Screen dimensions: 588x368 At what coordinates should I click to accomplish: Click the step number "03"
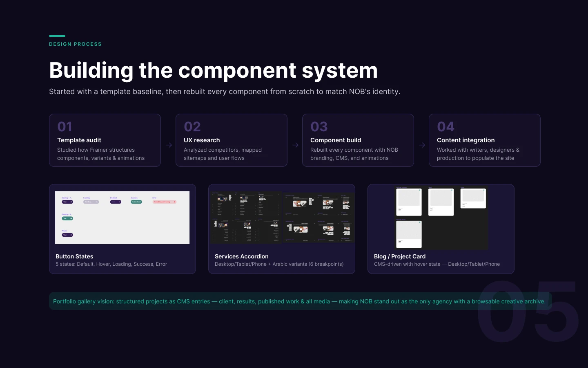[x=319, y=127]
